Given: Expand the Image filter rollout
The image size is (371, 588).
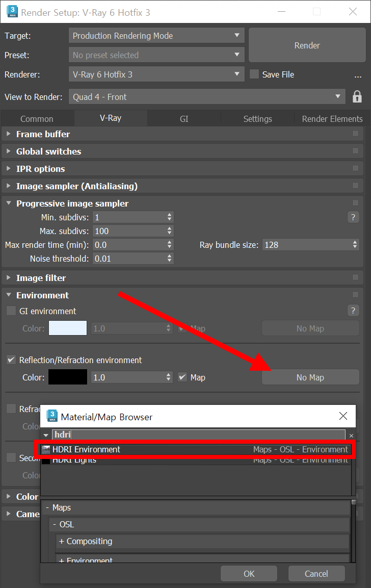Looking at the screenshot, I should click(x=9, y=277).
